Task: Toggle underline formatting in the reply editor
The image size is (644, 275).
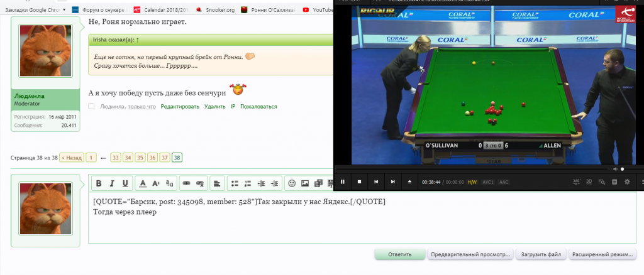Action: [x=125, y=183]
